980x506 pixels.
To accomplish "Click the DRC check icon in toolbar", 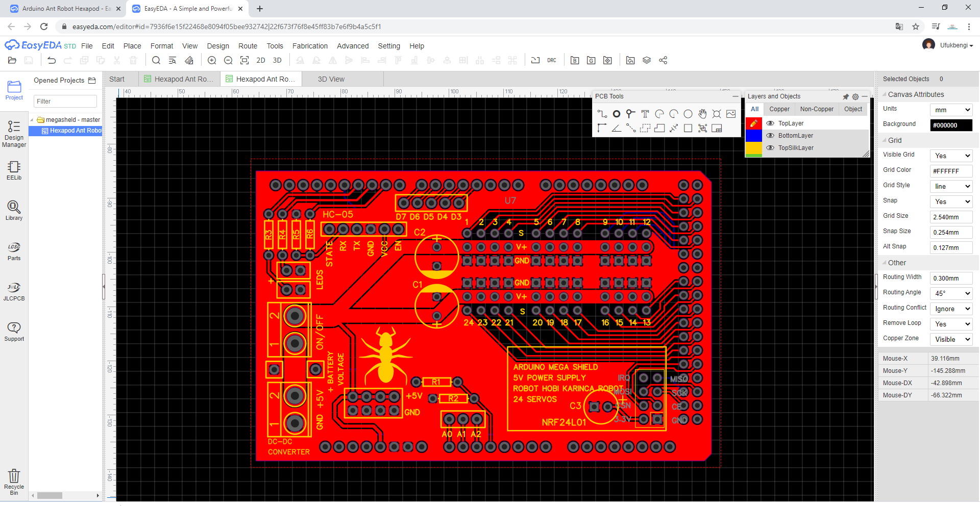I will (552, 60).
